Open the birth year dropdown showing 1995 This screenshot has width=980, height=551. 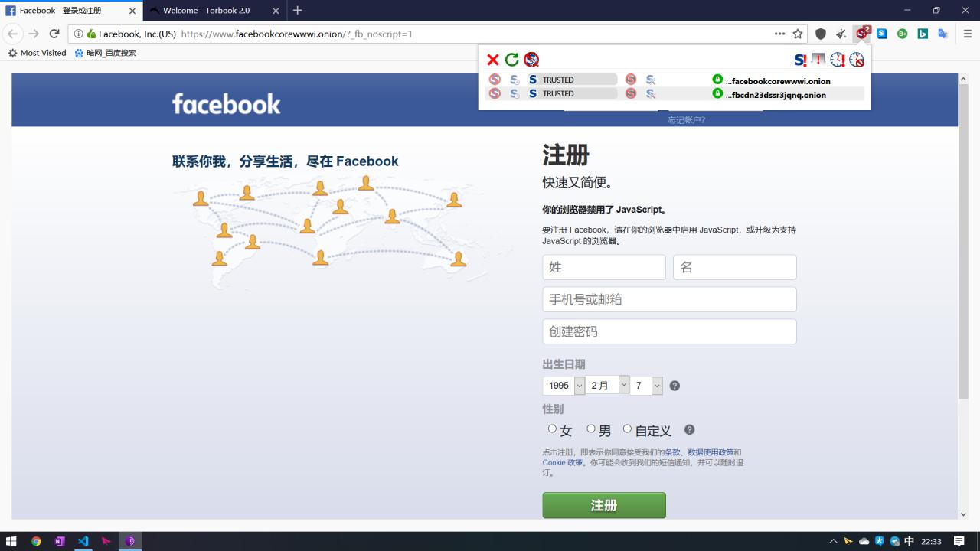(x=563, y=386)
